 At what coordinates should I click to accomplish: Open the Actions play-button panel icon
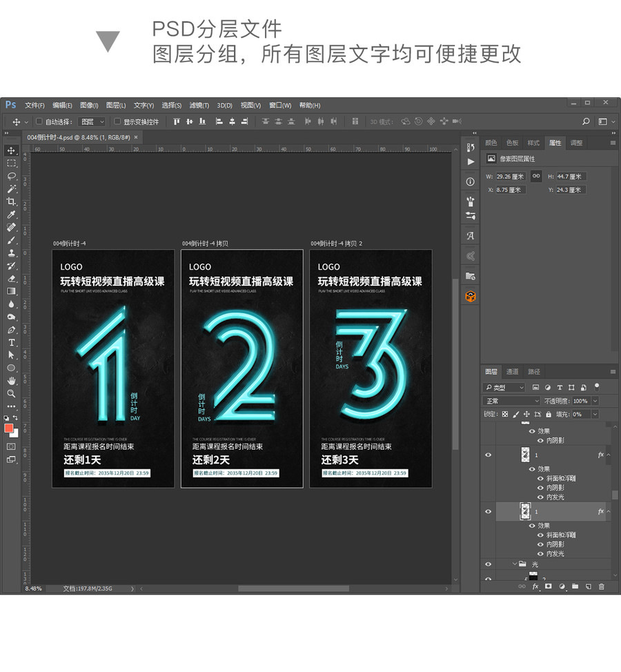pos(471,161)
